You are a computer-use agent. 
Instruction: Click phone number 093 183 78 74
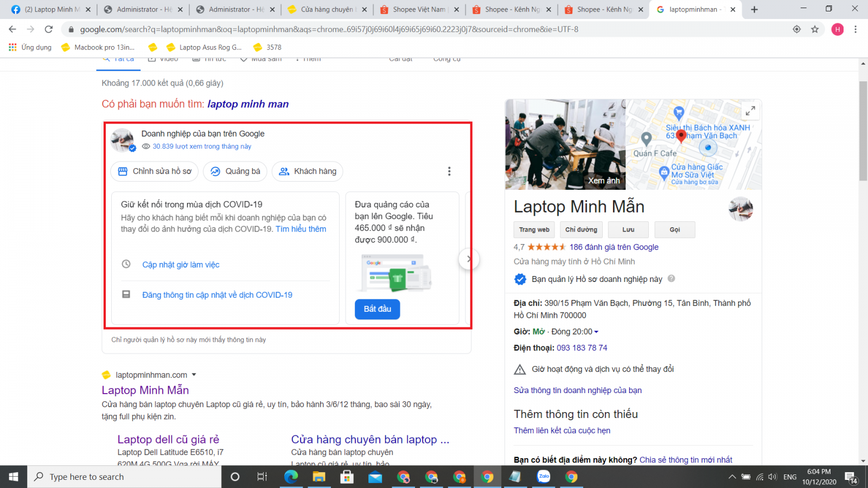click(x=582, y=348)
